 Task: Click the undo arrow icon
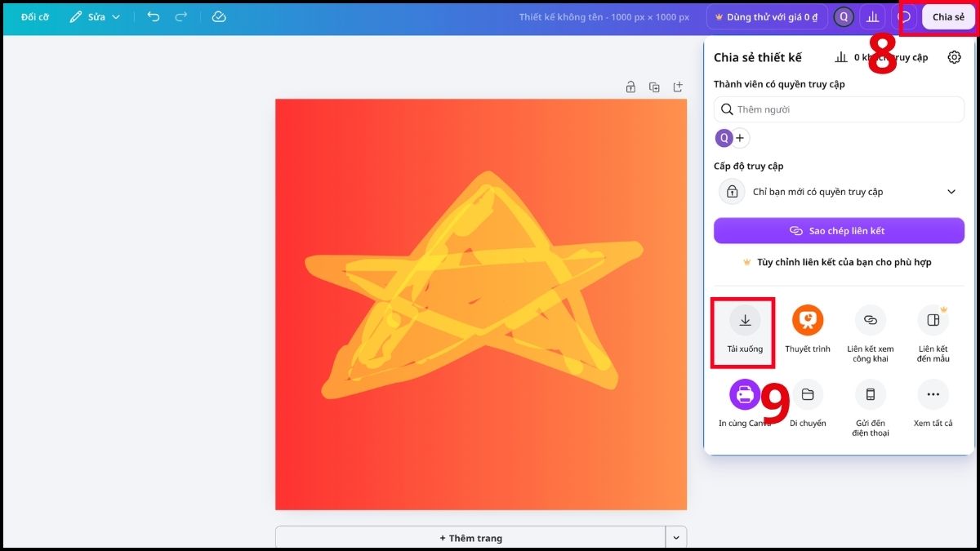tap(153, 16)
